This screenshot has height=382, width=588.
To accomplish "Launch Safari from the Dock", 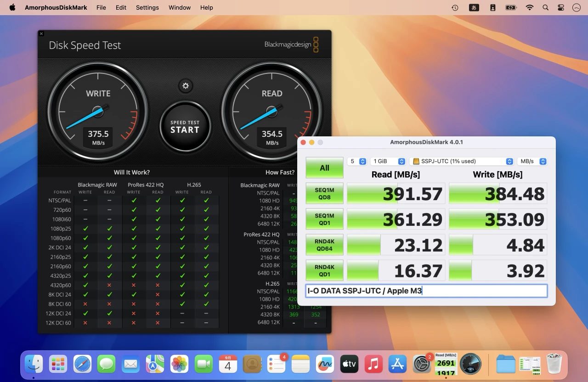I will [83, 364].
